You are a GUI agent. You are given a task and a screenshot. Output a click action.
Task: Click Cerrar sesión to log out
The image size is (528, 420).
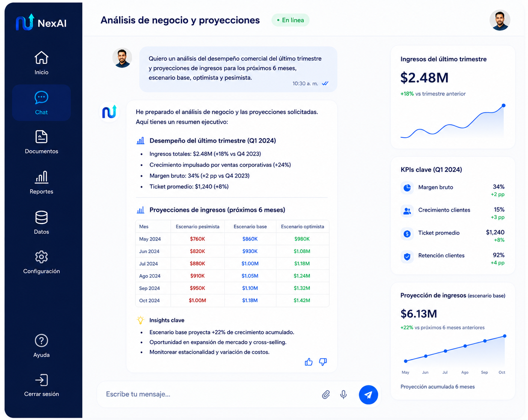click(x=41, y=385)
